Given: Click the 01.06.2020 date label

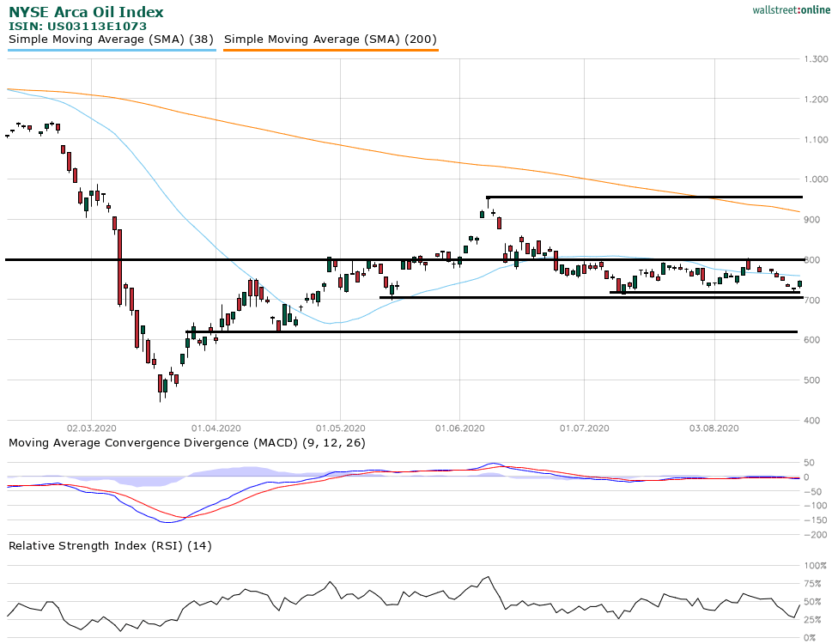Looking at the screenshot, I should click(459, 427).
